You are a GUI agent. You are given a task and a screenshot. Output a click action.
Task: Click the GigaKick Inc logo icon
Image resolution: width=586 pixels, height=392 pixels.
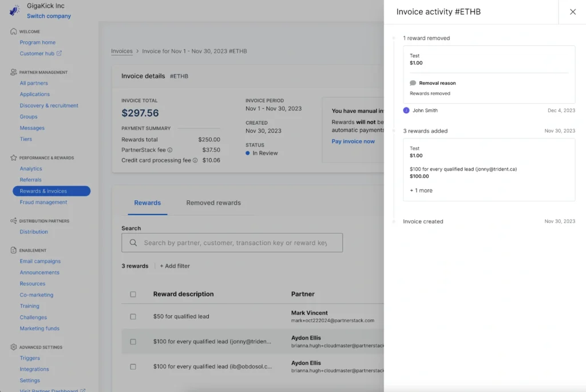click(14, 10)
